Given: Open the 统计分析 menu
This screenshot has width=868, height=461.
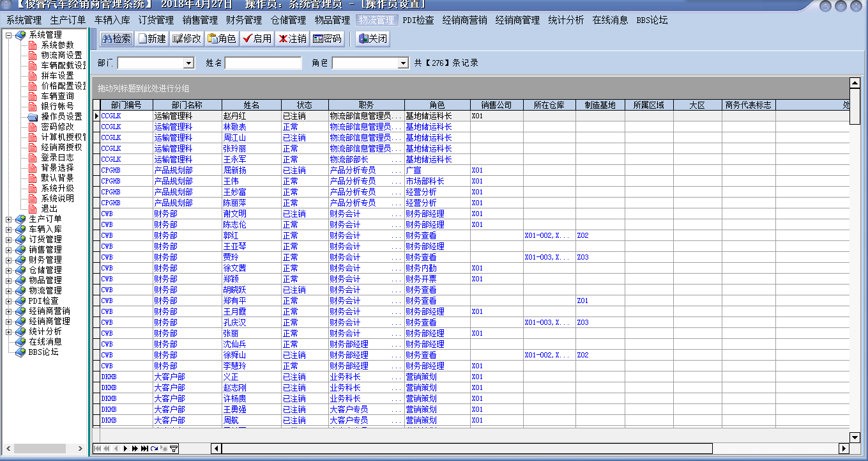Looking at the screenshot, I should click(566, 20).
